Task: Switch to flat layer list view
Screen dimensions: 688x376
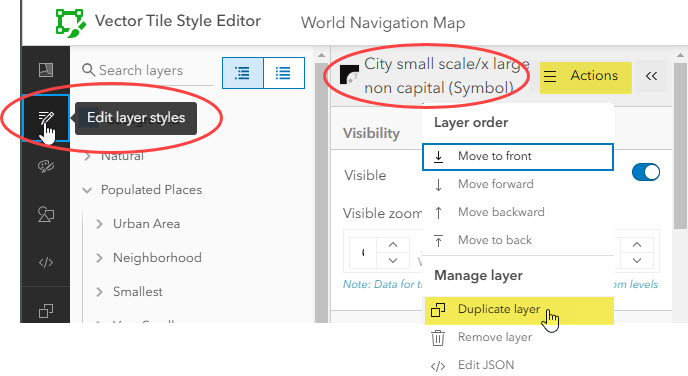Action: [x=284, y=73]
